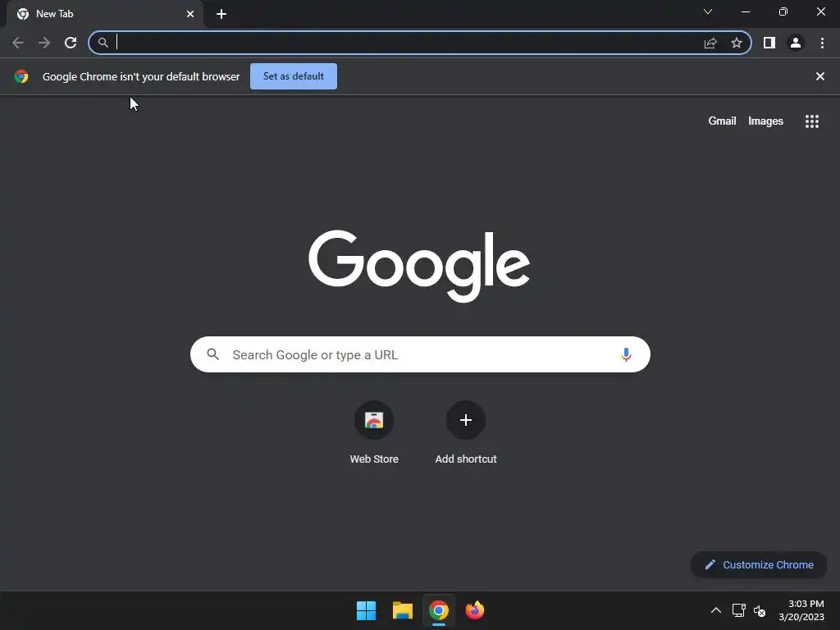The height and width of the screenshot is (630, 840).
Task: Click the search icon in address bar
Action: click(x=103, y=43)
